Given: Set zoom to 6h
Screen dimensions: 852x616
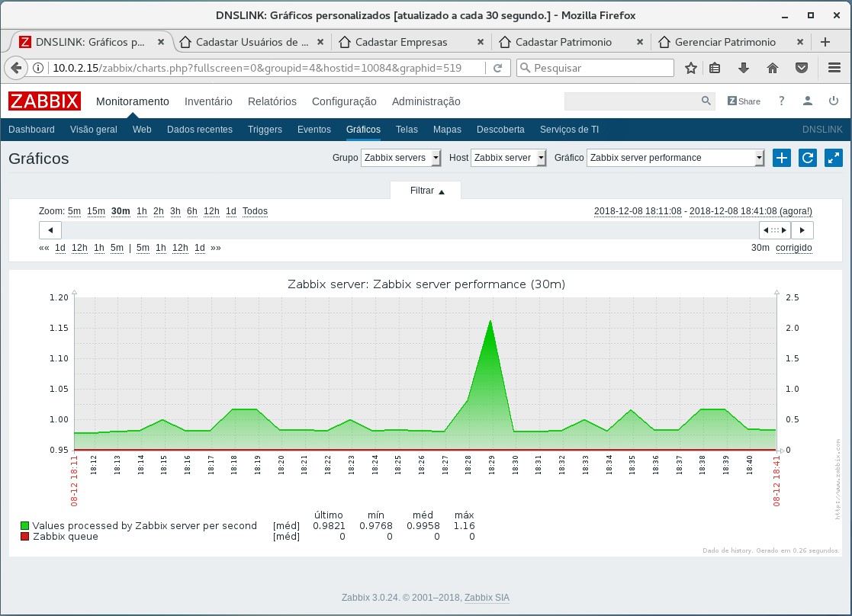Looking at the screenshot, I should [x=192, y=210].
